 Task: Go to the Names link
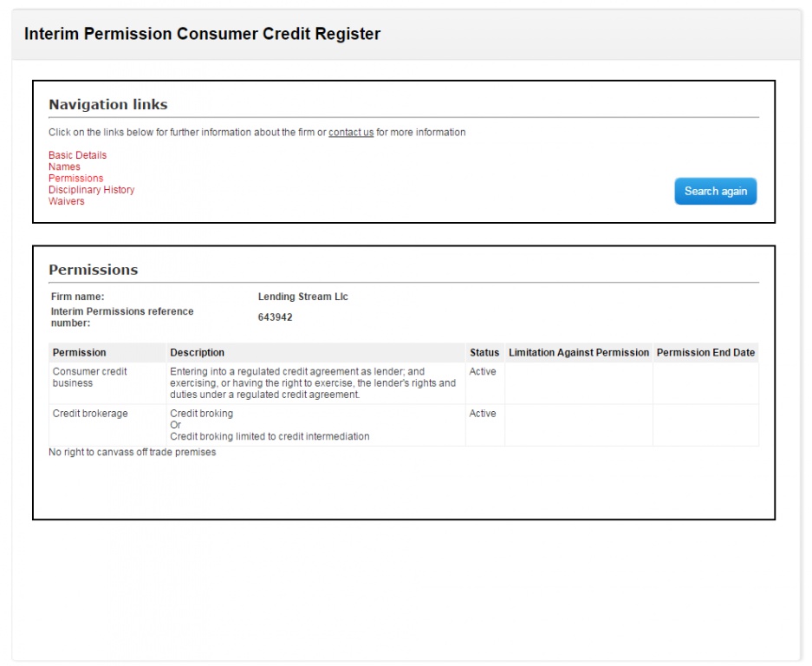(64, 166)
